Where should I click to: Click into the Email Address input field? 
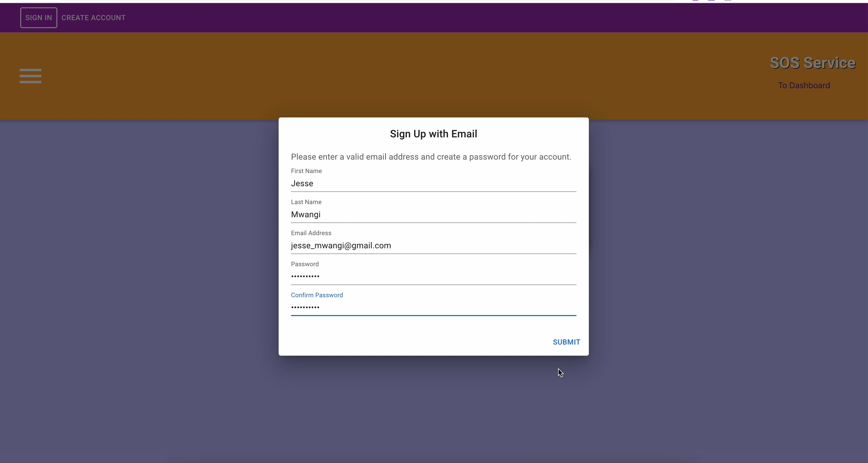433,245
